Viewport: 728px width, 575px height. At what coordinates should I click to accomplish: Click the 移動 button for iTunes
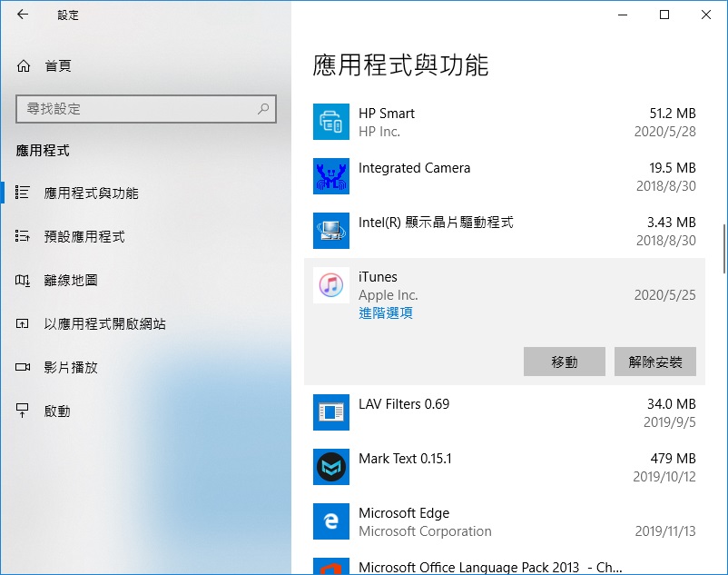(564, 362)
